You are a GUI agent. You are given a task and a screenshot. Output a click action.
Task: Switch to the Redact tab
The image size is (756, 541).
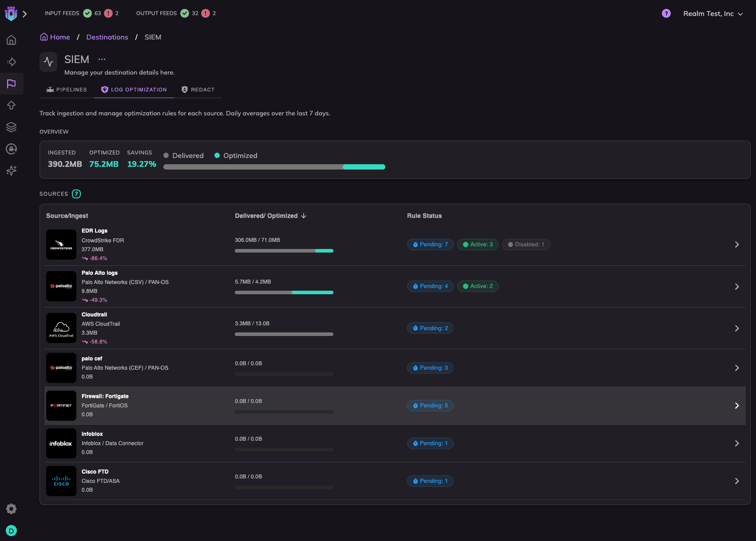(x=198, y=90)
